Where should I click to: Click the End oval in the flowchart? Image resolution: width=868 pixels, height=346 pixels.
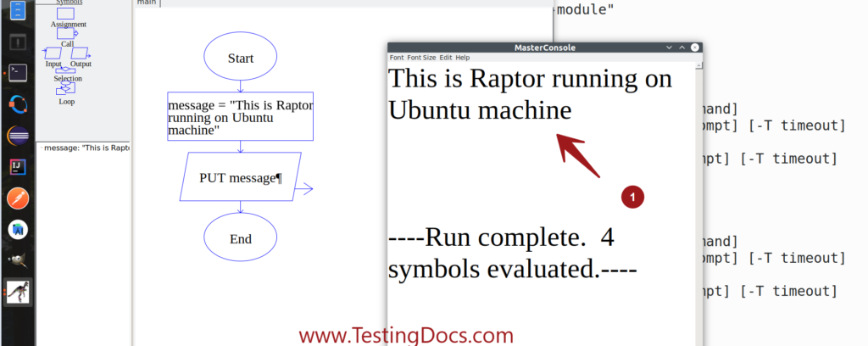(x=240, y=238)
